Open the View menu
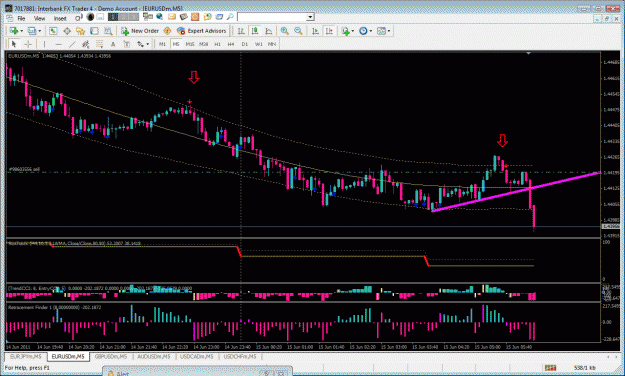625x376 pixels. (39, 18)
